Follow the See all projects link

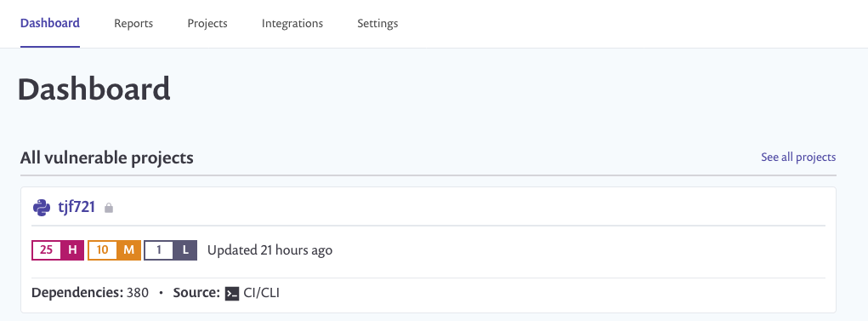pyautogui.click(x=798, y=157)
